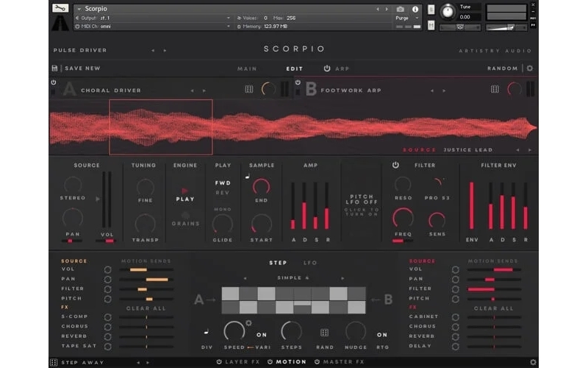
Task: Toggle MASTER FX power icon
Action: coord(317,361)
